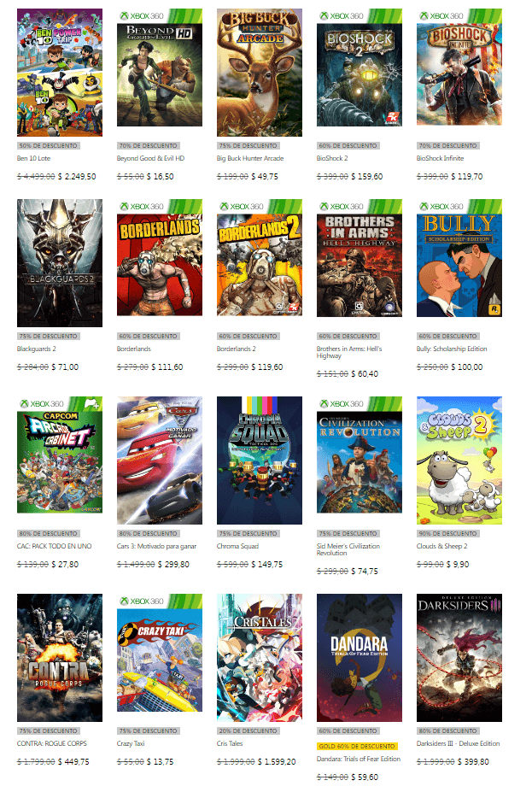Open the Brothers in Arms: Hell's Highway link
The height and width of the screenshot is (792, 532).
[349, 352]
